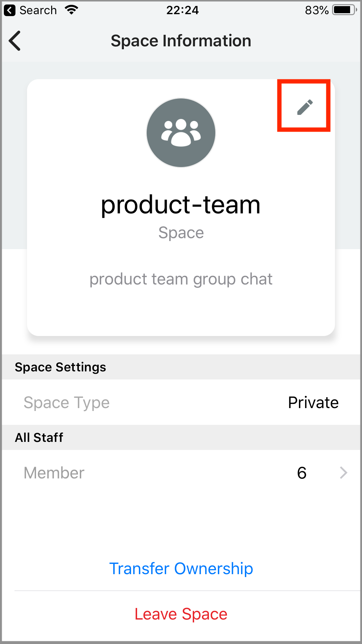This screenshot has height=644, width=362.
Task: Tap the Wi-Fi status icon
Action: tap(71, 10)
